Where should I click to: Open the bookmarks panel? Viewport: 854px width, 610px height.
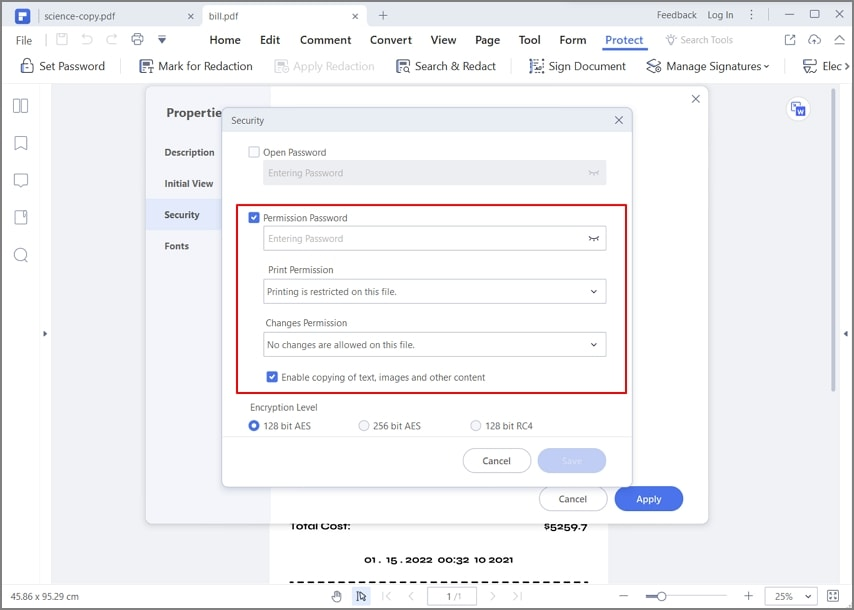pos(22,142)
